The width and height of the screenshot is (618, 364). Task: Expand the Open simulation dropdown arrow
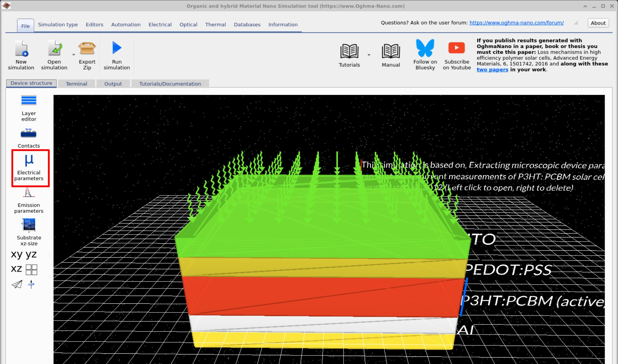point(74,55)
